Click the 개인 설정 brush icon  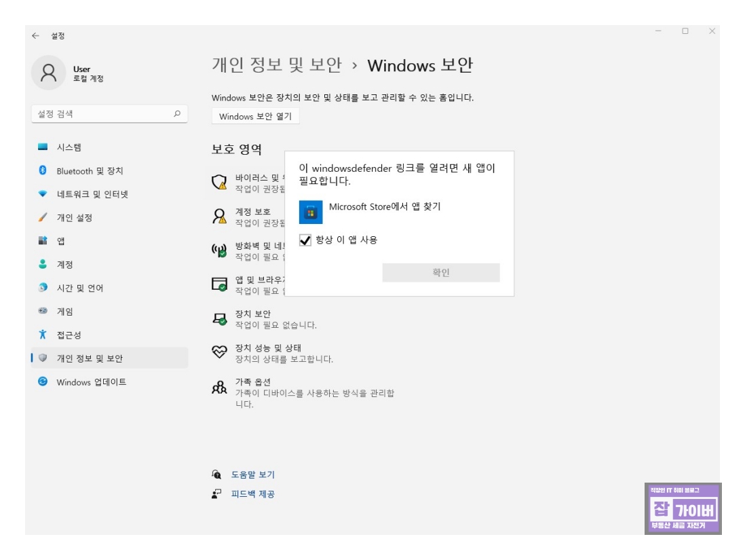click(43, 217)
